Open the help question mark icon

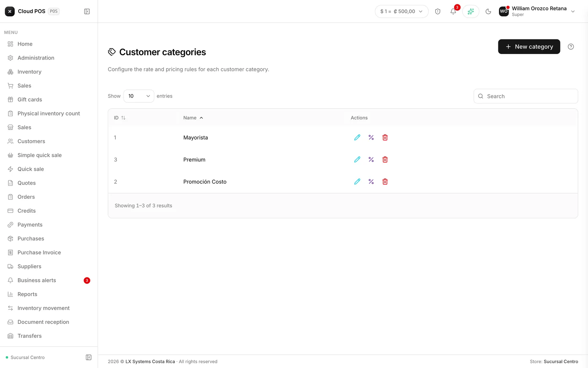click(x=571, y=47)
